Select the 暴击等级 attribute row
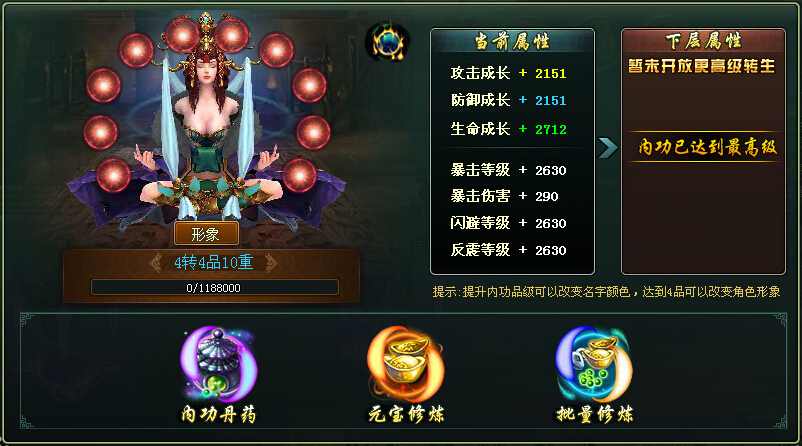This screenshot has height=446, width=802. pyautogui.click(x=508, y=170)
